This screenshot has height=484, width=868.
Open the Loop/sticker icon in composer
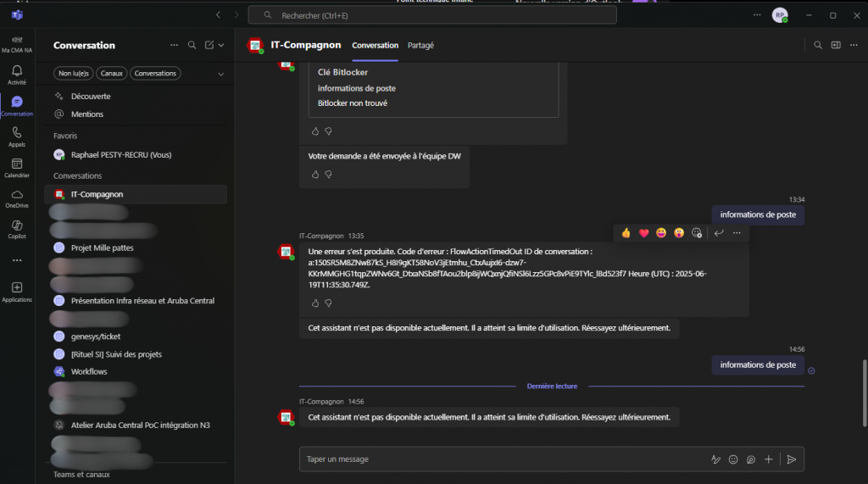point(751,459)
